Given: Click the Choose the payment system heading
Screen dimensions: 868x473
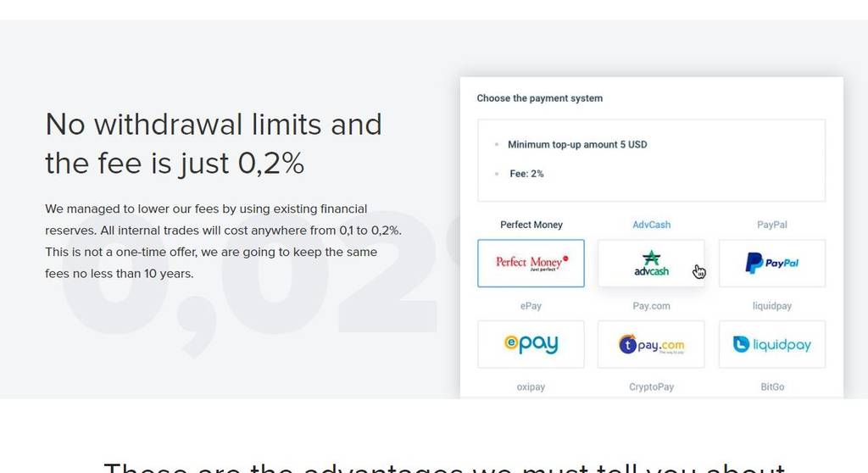Looking at the screenshot, I should click(x=540, y=98).
